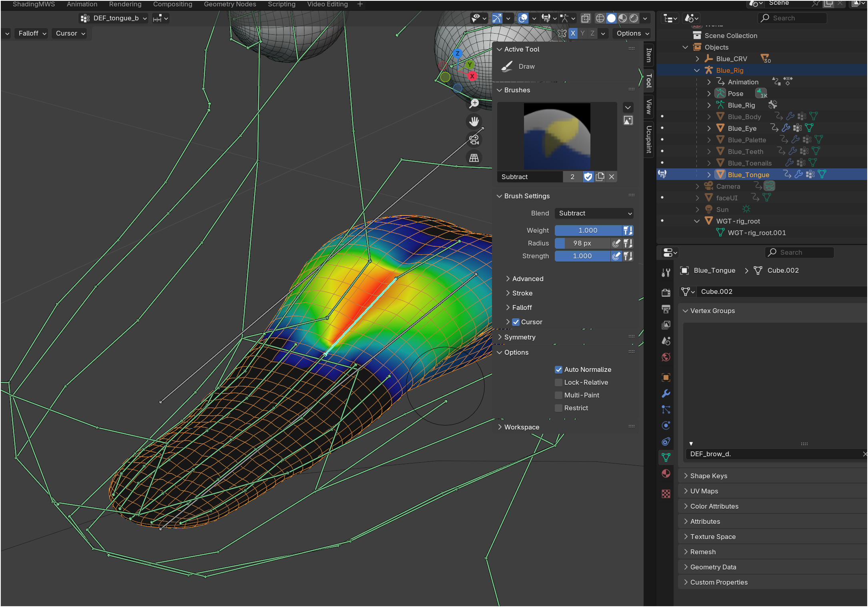Open the Modifiers properties tab (wrench)

point(666,393)
